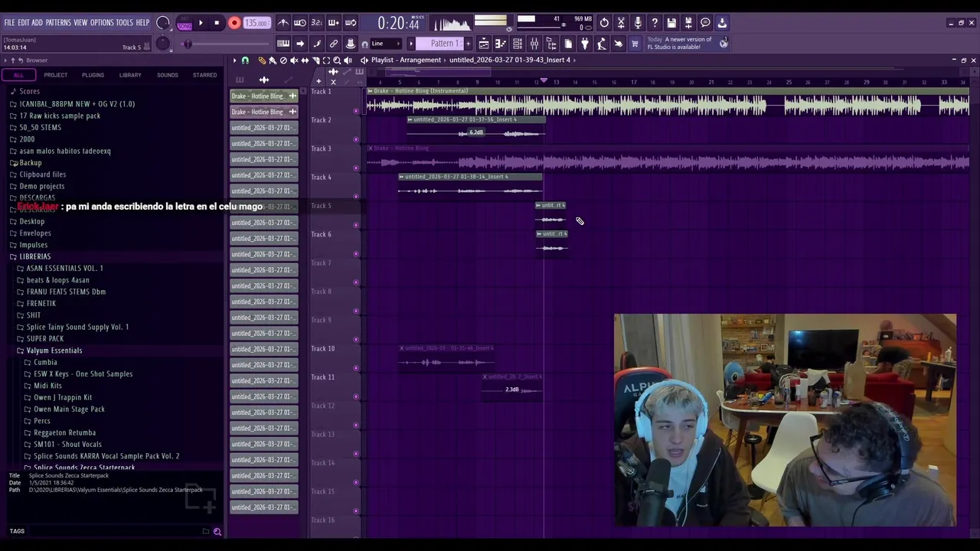Click the save project floppy icon

[671, 23]
